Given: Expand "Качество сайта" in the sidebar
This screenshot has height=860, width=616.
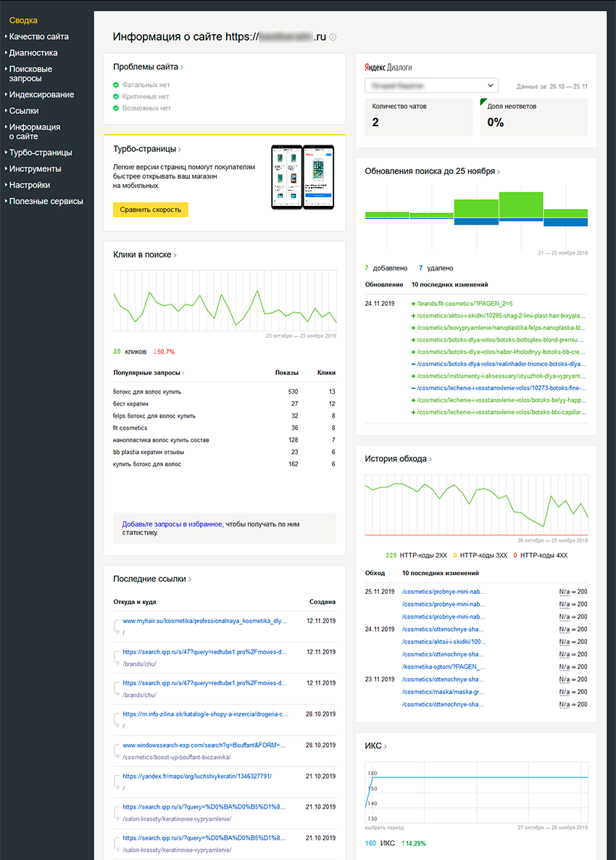Looking at the screenshot, I should coord(39,36).
